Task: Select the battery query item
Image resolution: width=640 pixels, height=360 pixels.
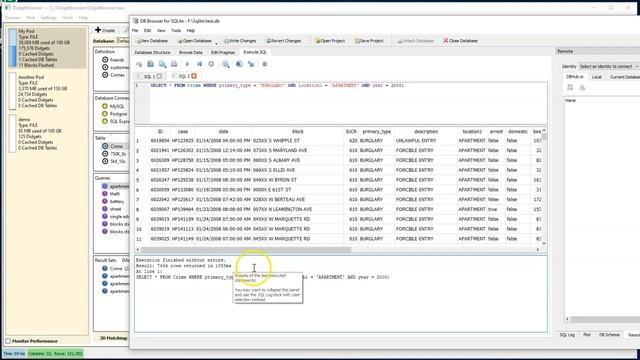Action: 113,202
